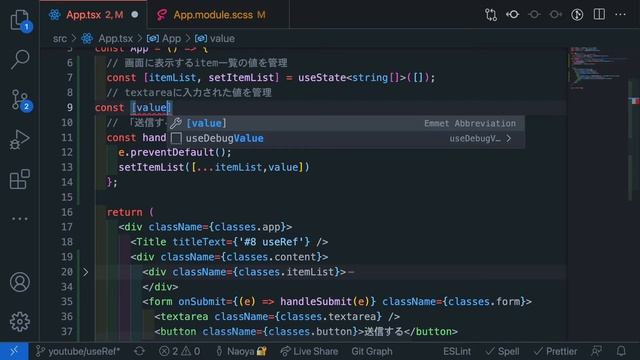
Task: Split the editor to the right
Action: click(599, 14)
